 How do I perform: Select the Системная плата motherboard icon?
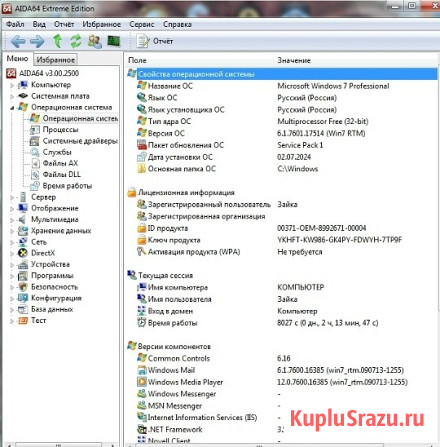23,96
